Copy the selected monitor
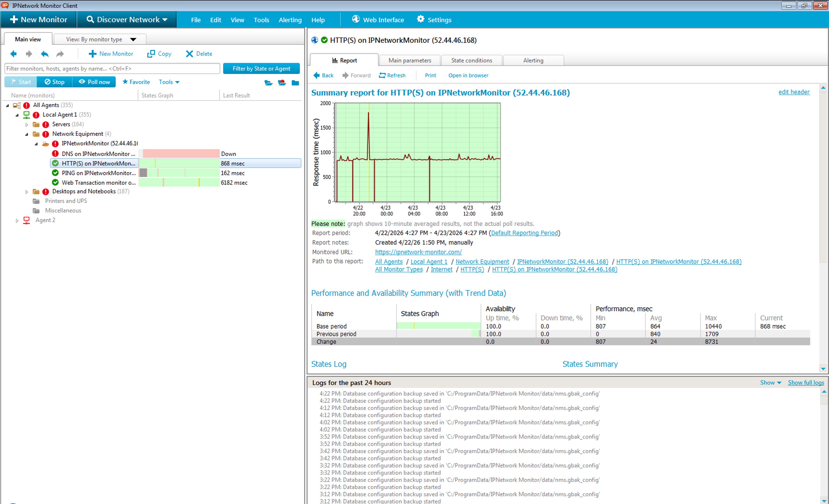Image resolution: width=829 pixels, height=504 pixels. tap(159, 54)
